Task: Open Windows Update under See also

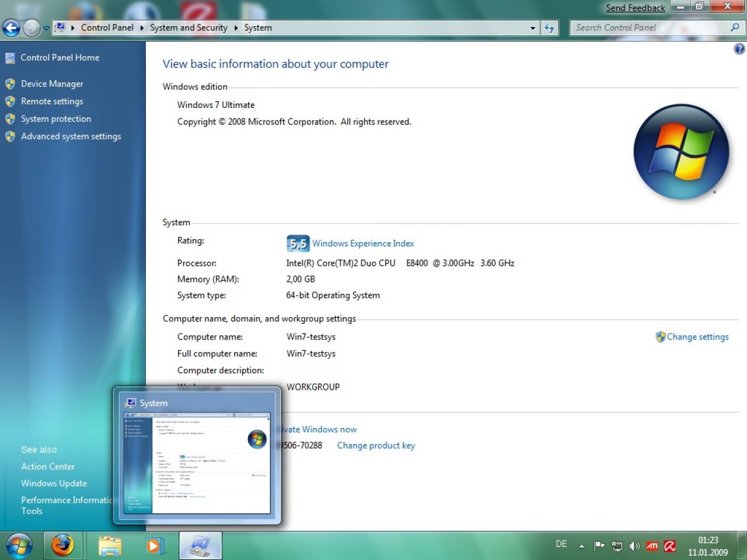Action: click(x=54, y=483)
